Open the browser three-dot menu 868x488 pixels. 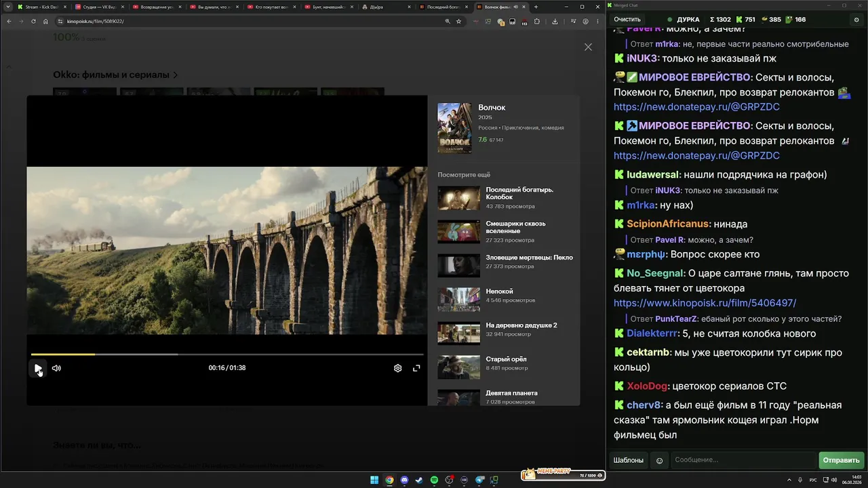pyautogui.click(x=597, y=21)
